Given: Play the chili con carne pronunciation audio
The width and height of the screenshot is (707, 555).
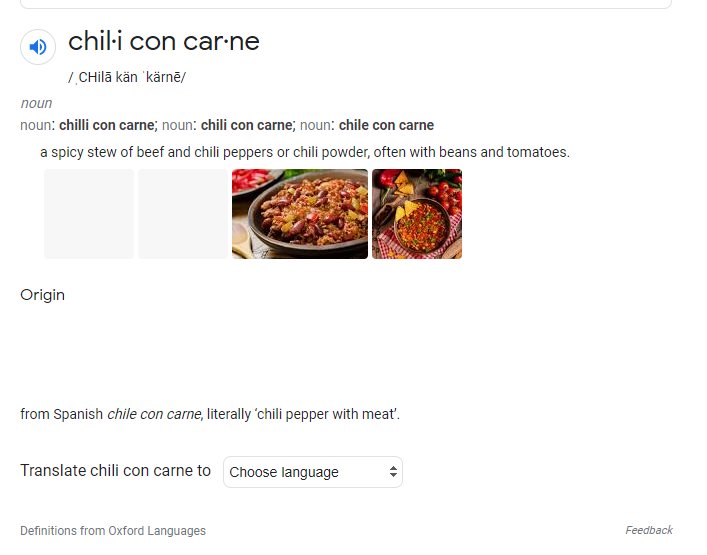Looking at the screenshot, I should (x=38, y=47).
